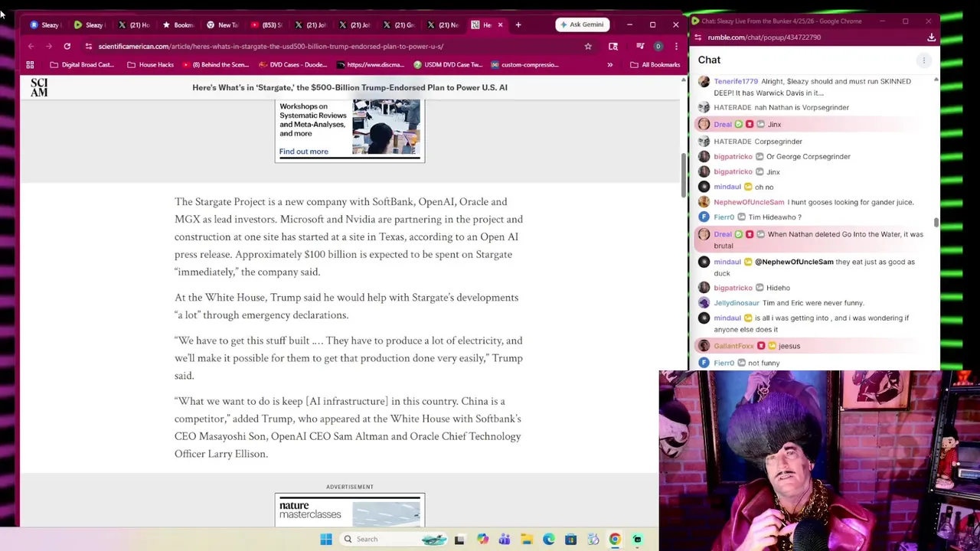This screenshot has width=980, height=551.
Task: Switch to the YouTube (853) tab
Action: pos(266,24)
